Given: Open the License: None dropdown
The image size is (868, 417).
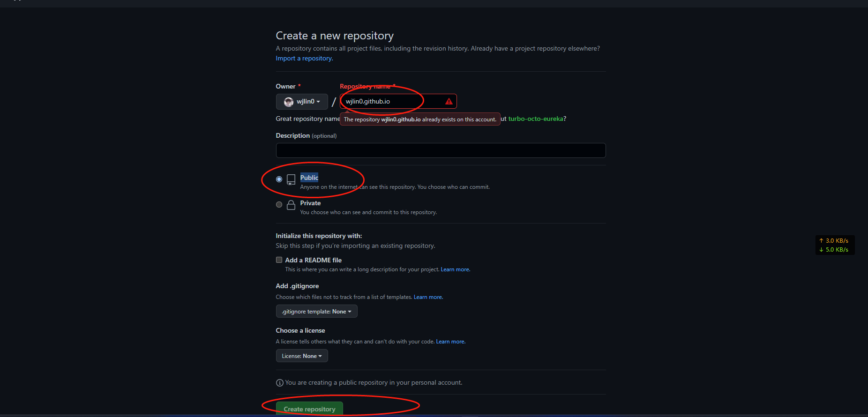Looking at the screenshot, I should 302,356.
